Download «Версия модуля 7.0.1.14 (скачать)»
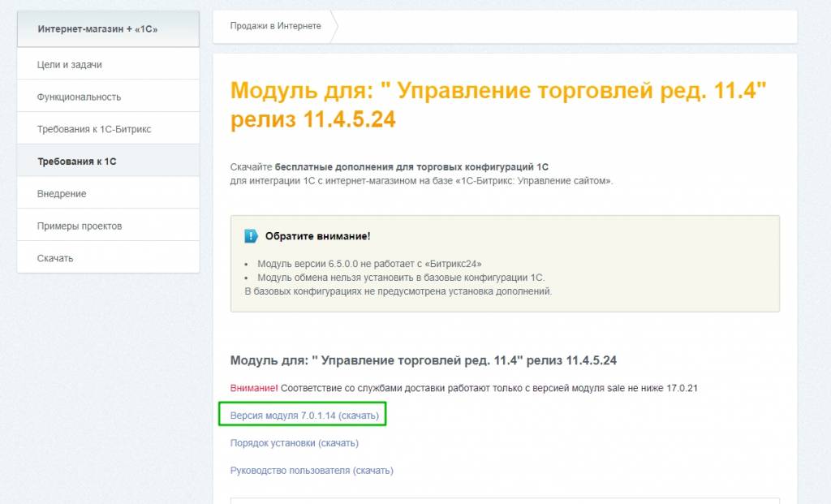The image size is (831, 504). click(304, 416)
